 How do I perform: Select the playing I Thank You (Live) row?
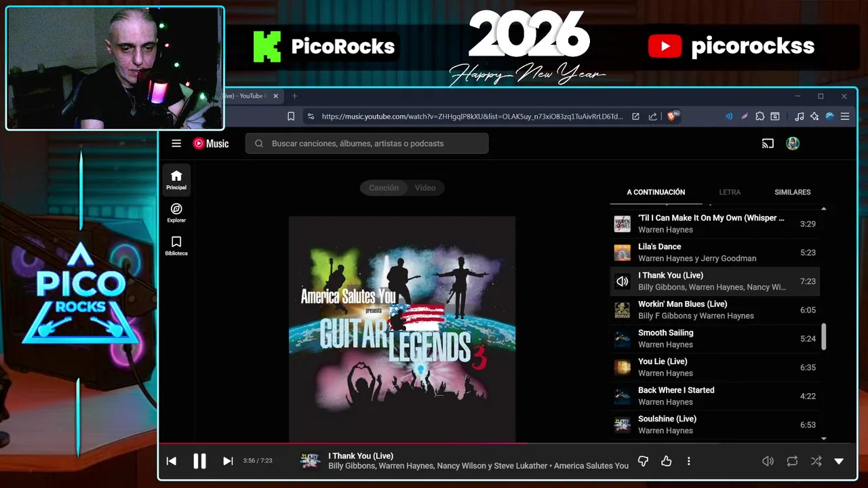[x=715, y=281]
